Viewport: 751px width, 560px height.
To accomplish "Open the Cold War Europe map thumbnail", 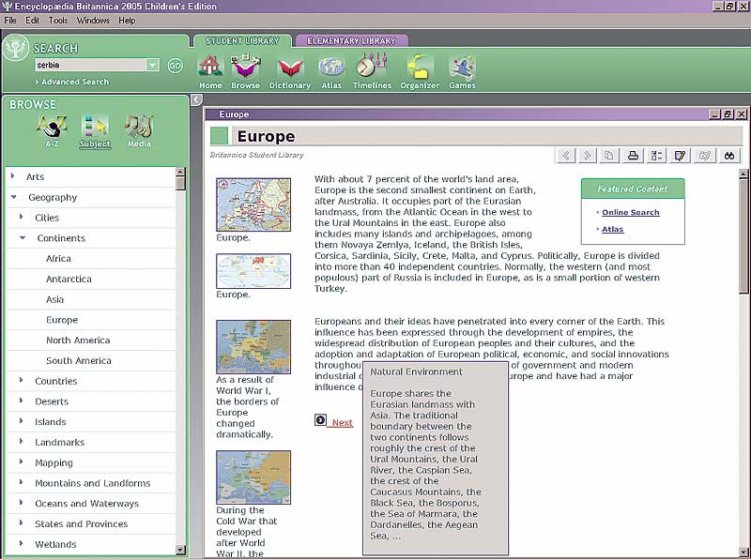I will click(253, 477).
